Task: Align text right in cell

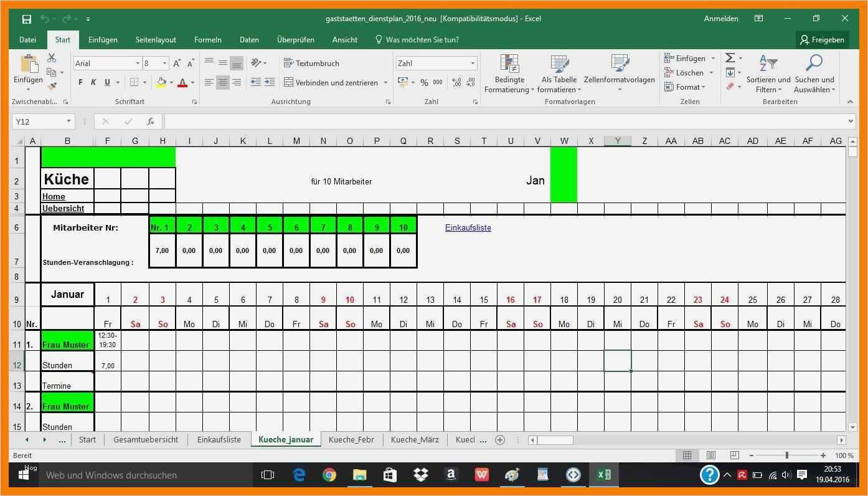Action: tap(237, 82)
